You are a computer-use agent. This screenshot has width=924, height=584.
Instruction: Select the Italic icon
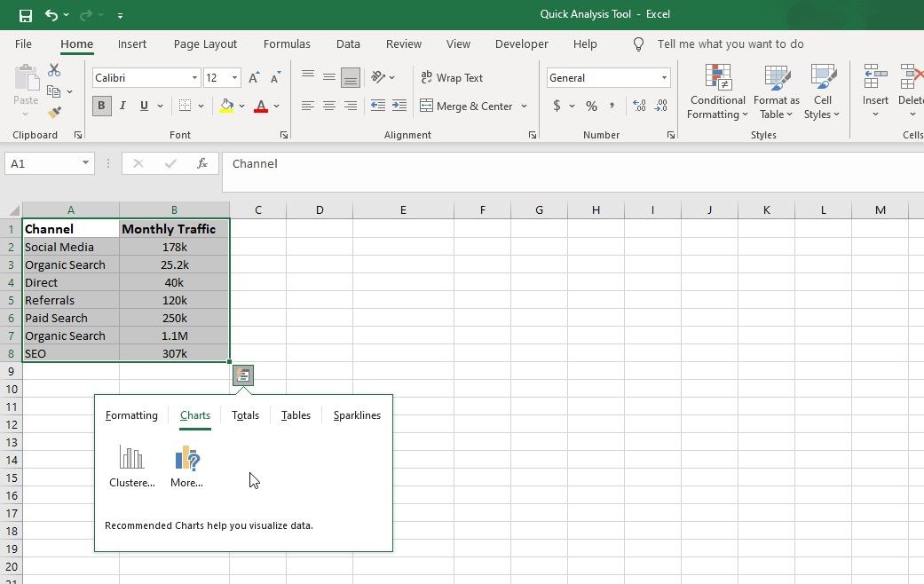click(x=122, y=106)
